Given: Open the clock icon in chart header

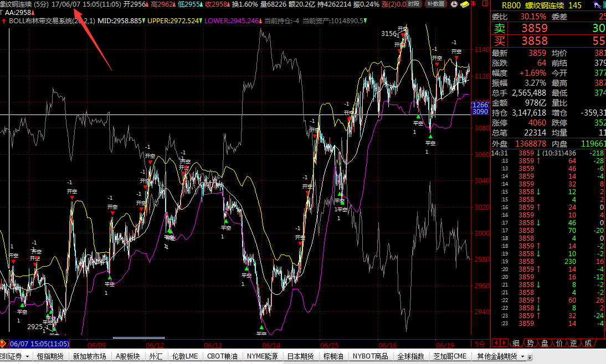Looking at the screenshot, I should pos(454,4).
